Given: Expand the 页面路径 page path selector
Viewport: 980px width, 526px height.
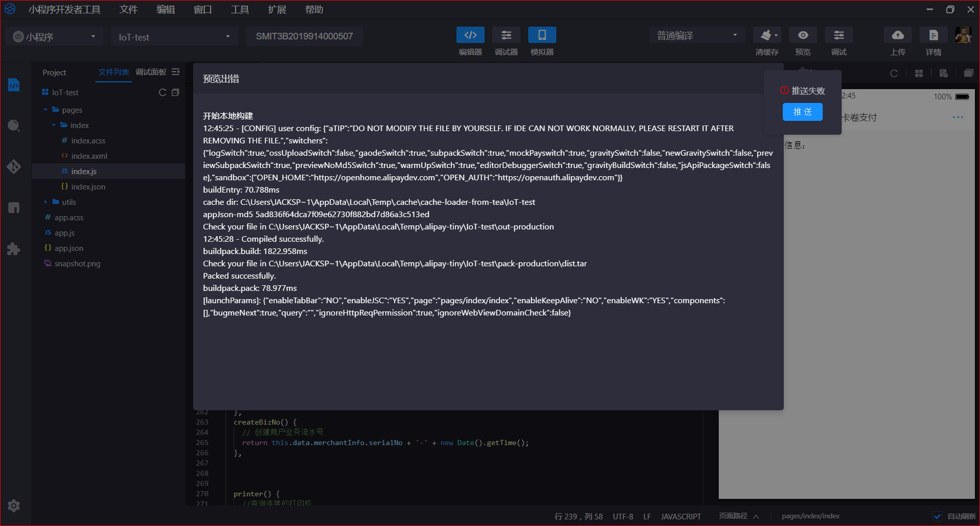Looking at the screenshot, I should (x=739, y=516).
